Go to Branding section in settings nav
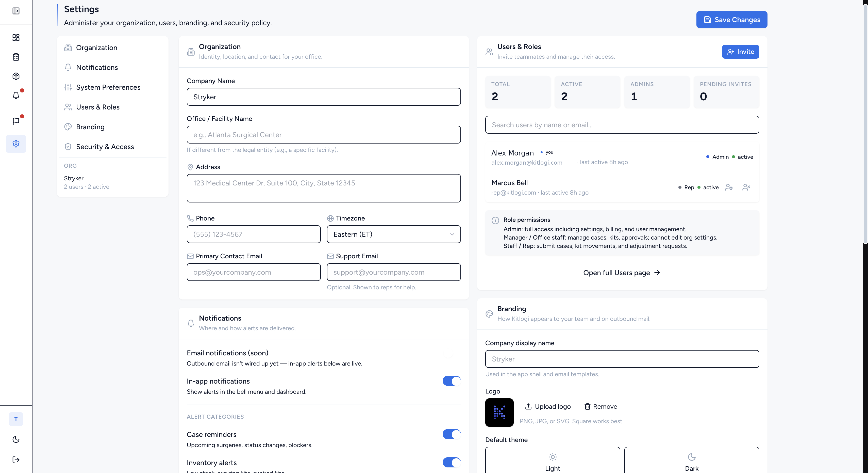The height and width of the screenshot is (473, 868). [112, 127]
